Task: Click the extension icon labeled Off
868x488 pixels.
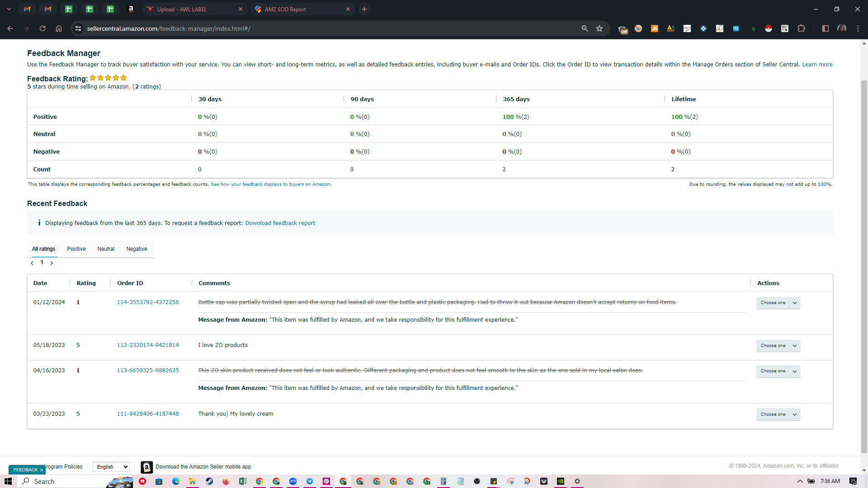Action: 623,29
